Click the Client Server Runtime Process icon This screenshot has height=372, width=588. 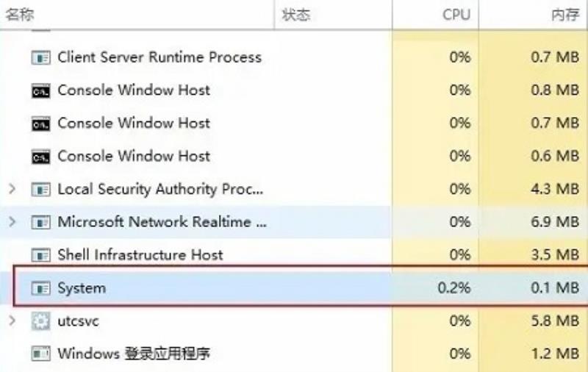pos(40,58)
